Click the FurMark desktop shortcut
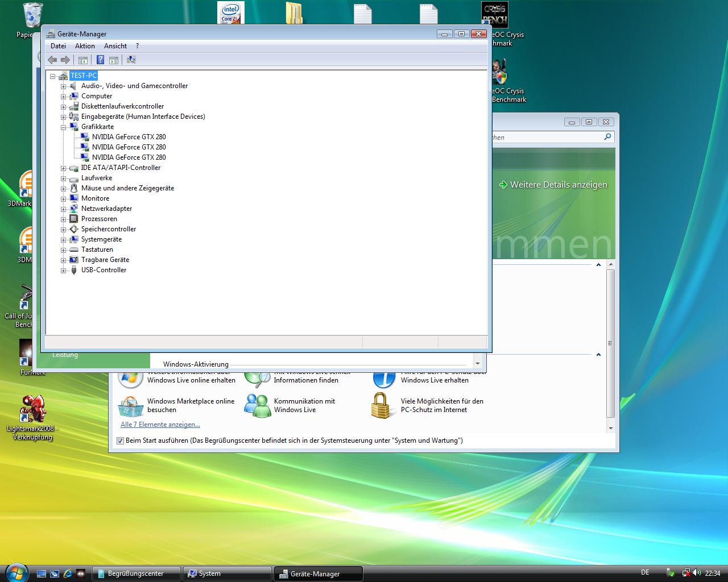Image resolution: width=728 pixels, height=582 pixels. (27, 354)
